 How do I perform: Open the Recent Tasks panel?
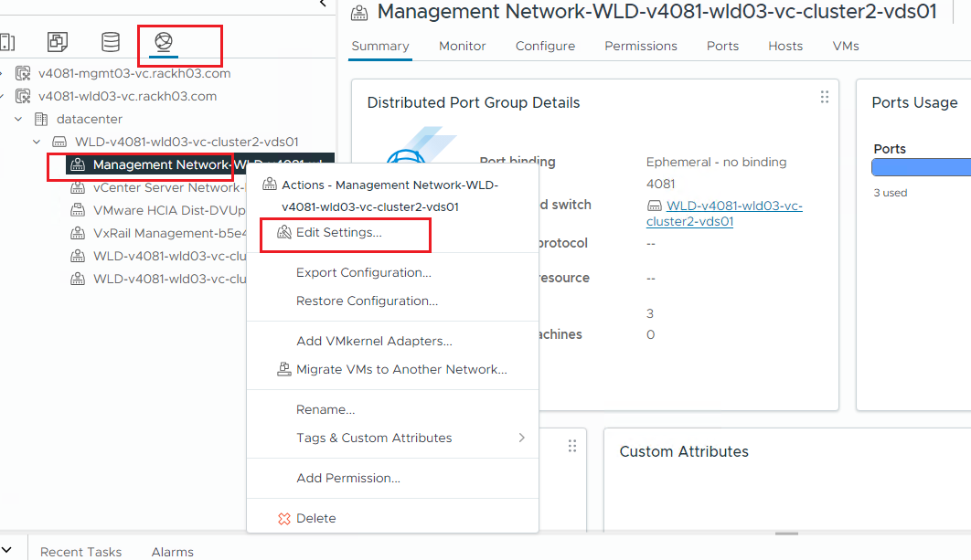click(81, 551)
